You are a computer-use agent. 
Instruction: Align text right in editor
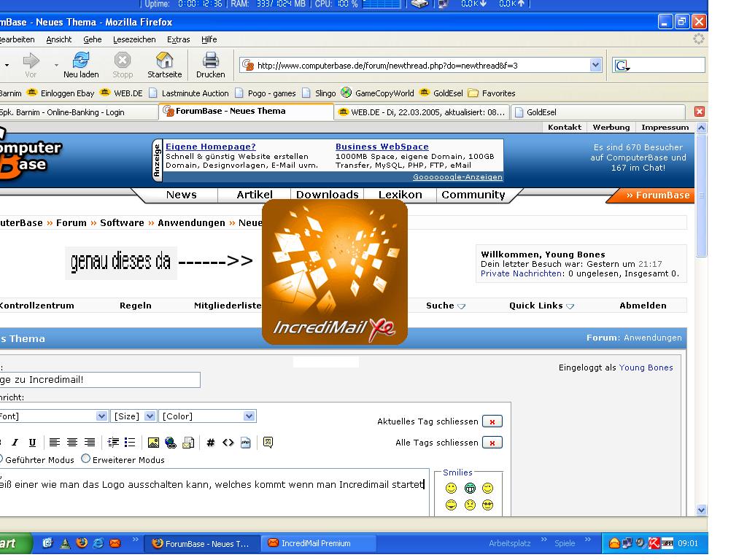point(90,443)
